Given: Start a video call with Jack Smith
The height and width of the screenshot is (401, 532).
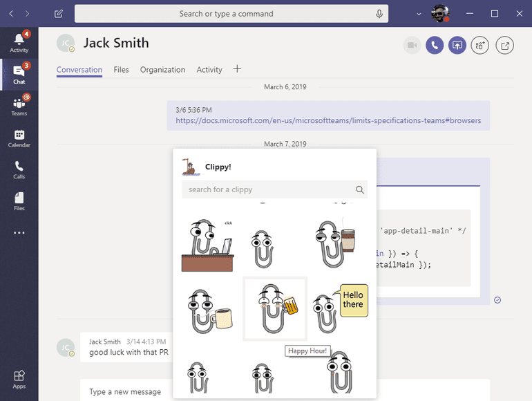Looking at the screenshot, I should click(x=412, y=45).
